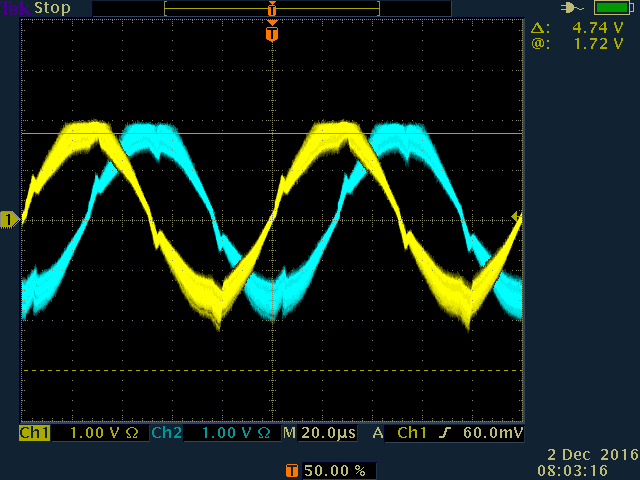Screen dimensions: 640x480
Task: Click the cursor delta reading 4.74 V
Action: pyautogui.click(x=598, y=28)
